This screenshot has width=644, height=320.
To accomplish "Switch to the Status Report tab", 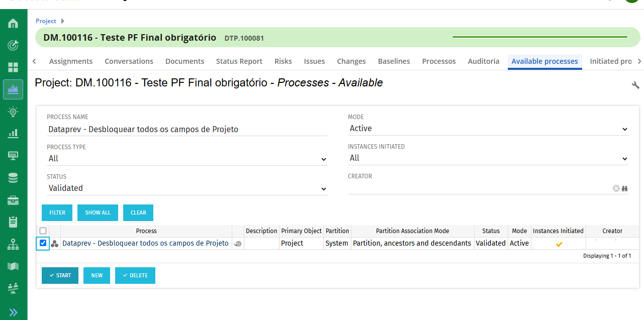I will coord(239,61).
